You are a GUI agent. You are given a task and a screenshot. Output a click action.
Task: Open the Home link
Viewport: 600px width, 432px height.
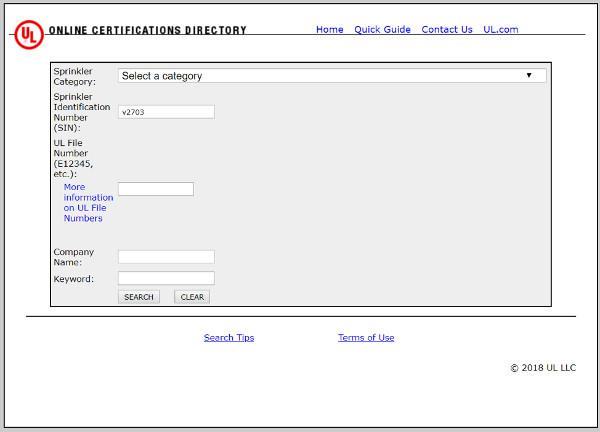(x=329, y=29)
